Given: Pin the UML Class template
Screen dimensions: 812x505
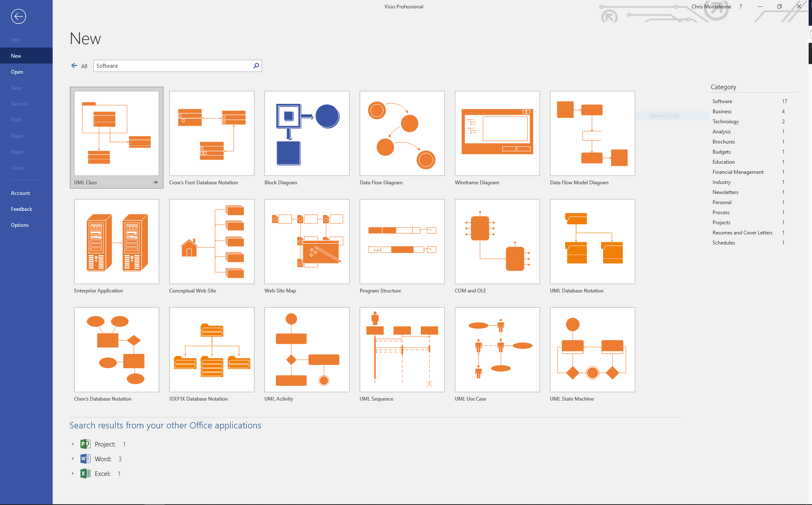Looking at the screenshot, I should pyautogui.click(x=155, y=182).
